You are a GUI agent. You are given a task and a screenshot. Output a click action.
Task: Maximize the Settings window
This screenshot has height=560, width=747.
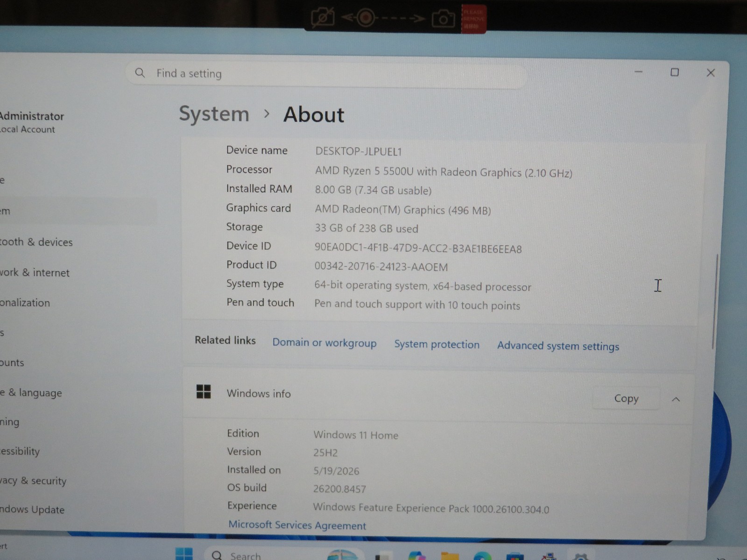click(x=675, y=72)
